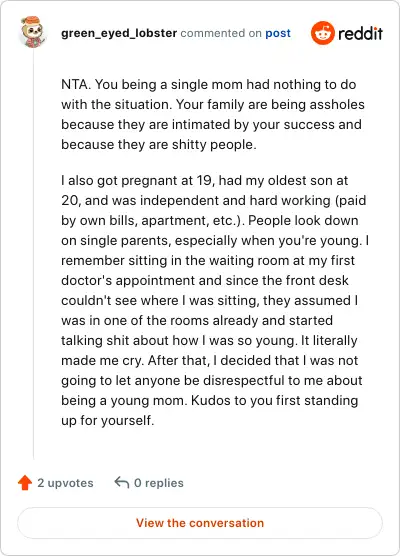This screenshot has width=400, height=556.
Task: Click the first paragraph starting "NTA."
Action: (x=213, y=115)
